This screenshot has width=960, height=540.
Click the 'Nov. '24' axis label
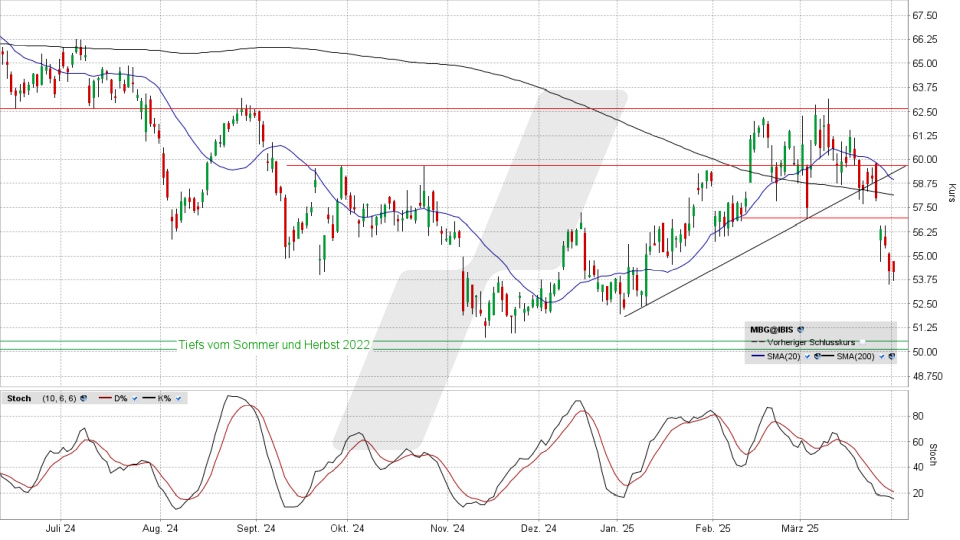tap(448, 528)
